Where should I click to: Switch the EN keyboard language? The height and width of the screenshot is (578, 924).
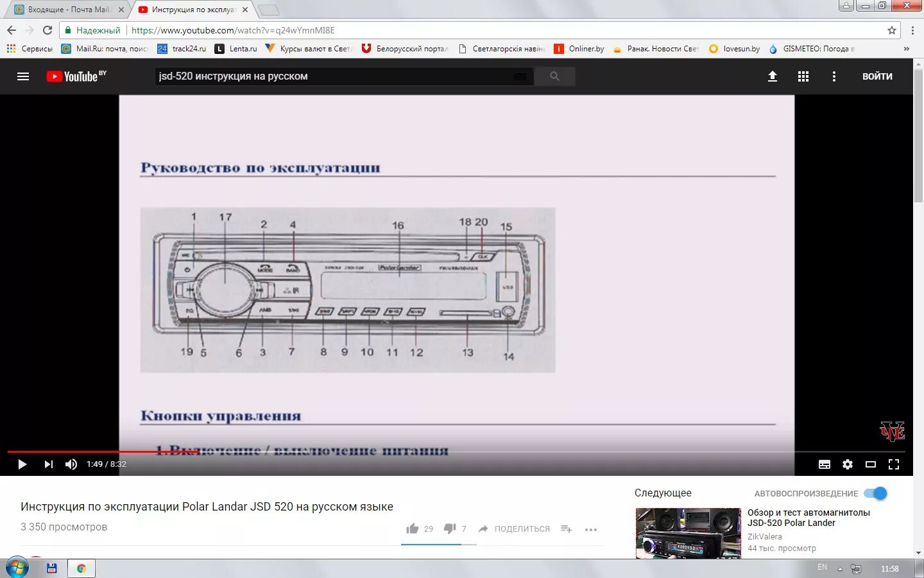click(x=822, y=567)
